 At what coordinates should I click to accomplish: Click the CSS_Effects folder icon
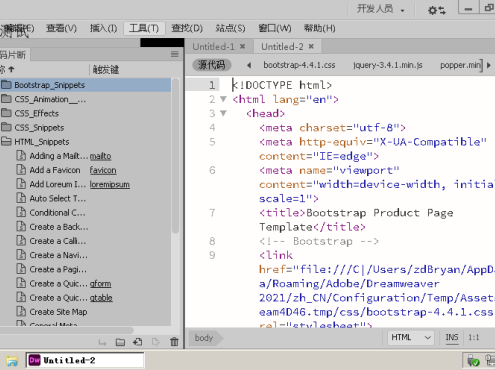pyautogui.click(x=6, y=113)
